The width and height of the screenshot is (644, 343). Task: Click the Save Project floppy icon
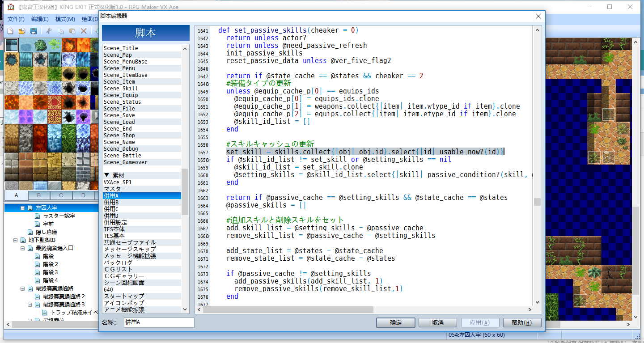[33, 31]
